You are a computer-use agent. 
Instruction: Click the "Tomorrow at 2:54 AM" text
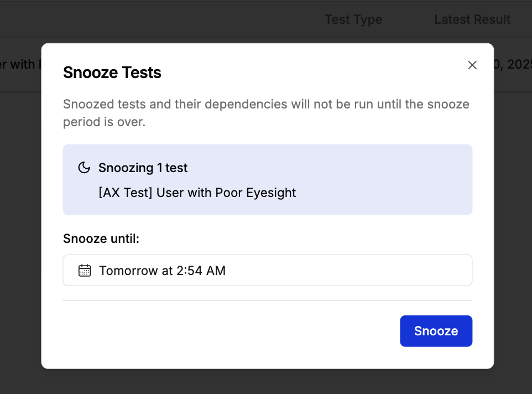click(x=162, y=271)
